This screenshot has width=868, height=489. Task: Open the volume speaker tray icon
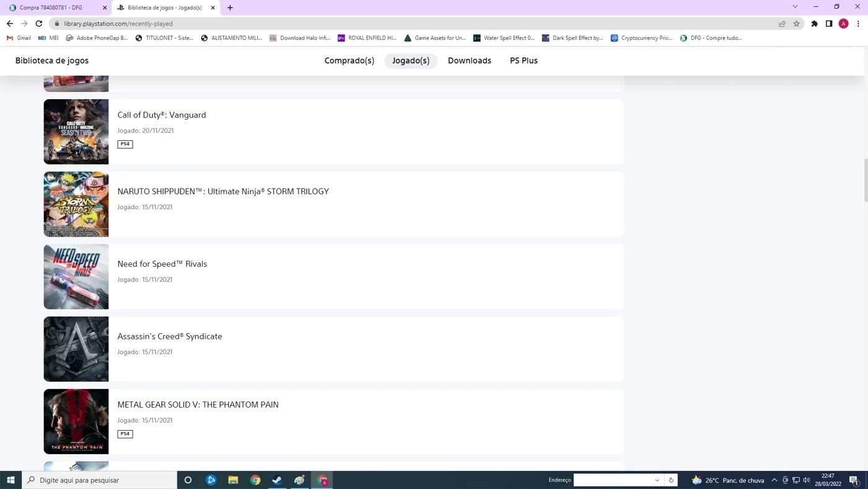(x=807, y=480)
